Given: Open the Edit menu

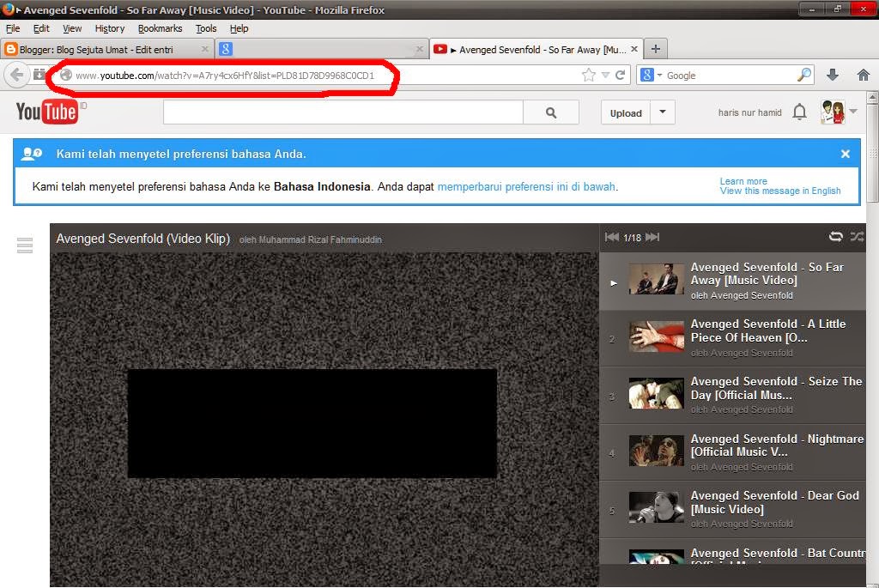Looking at the screenshot, I should (x=41, y=28).
